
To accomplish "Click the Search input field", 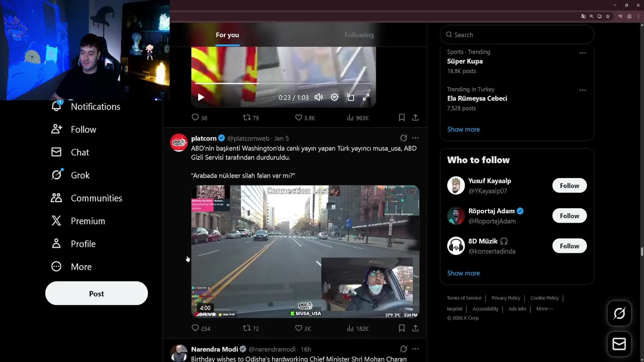I will [517, 35].
